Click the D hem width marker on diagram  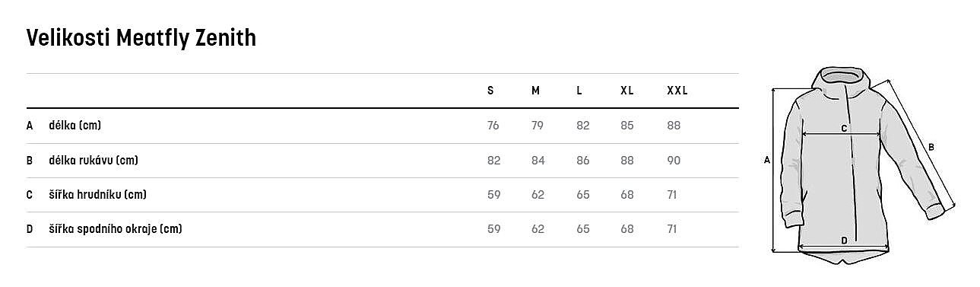coord(844,241)
